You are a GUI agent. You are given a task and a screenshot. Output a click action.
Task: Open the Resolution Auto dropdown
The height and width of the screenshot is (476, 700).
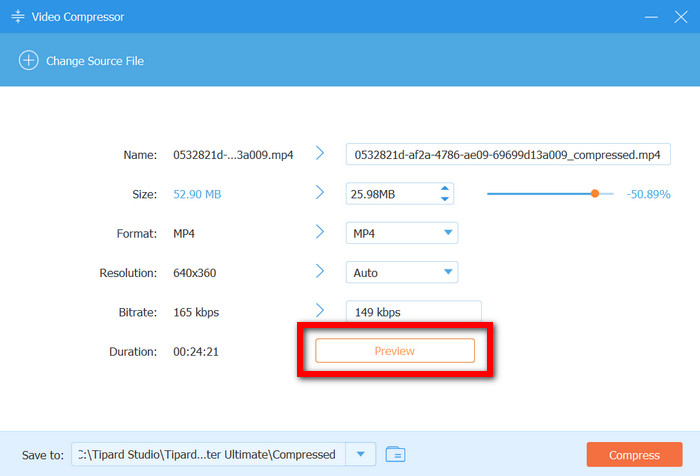[x=447, y=272]
